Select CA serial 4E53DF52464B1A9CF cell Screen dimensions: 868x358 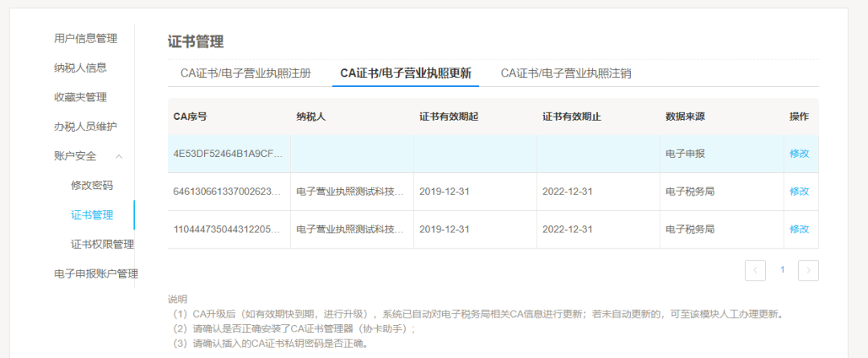(x=228, y=154)
